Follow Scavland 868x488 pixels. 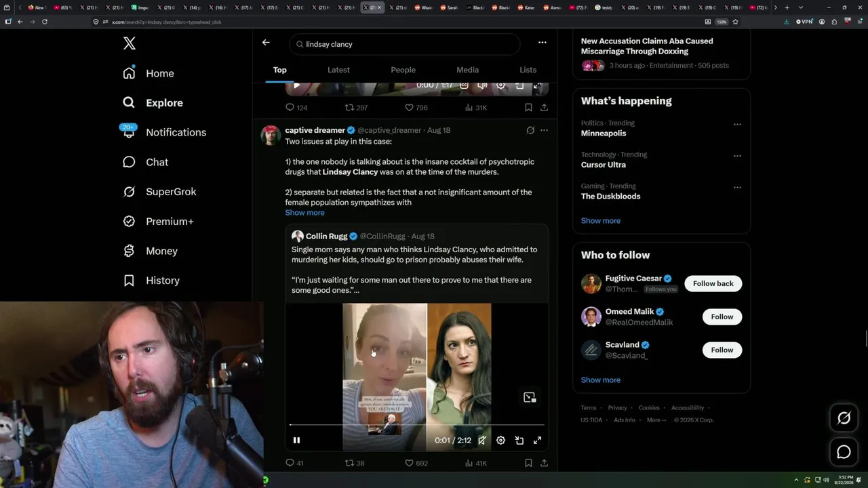tap(722, 350)
